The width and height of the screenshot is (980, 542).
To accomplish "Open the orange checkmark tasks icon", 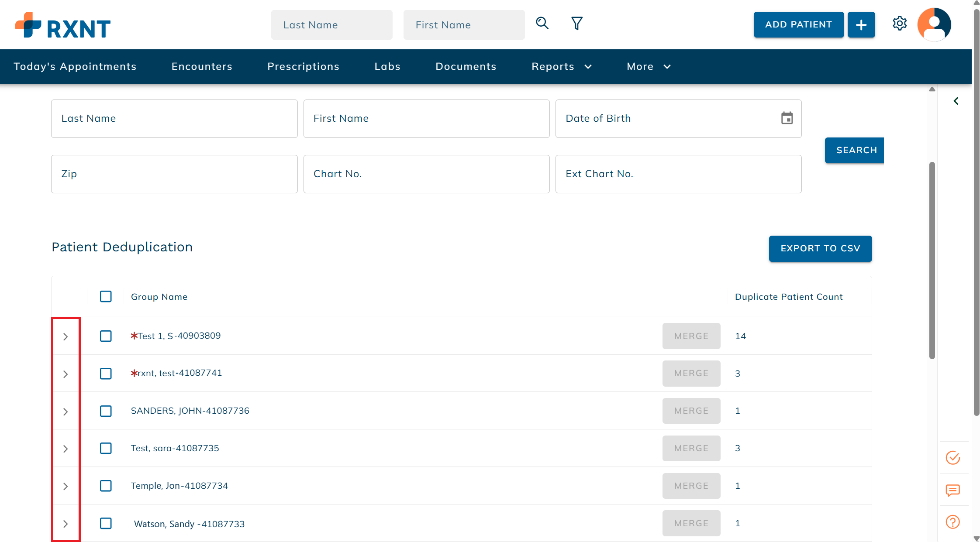I will pyautogui.click(x=952, y=458).
